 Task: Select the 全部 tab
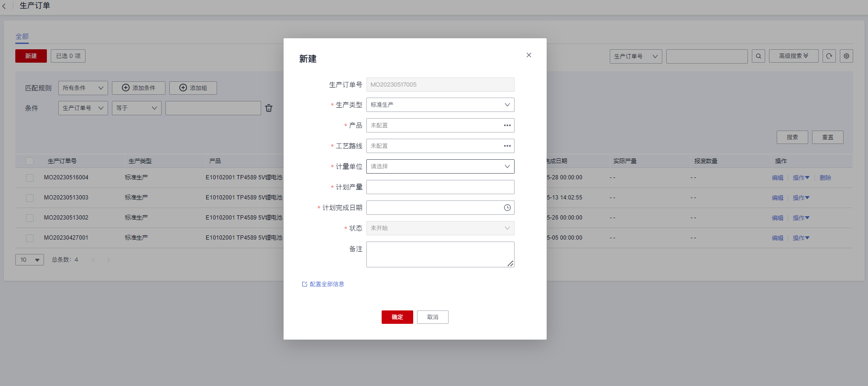point(22,36)
